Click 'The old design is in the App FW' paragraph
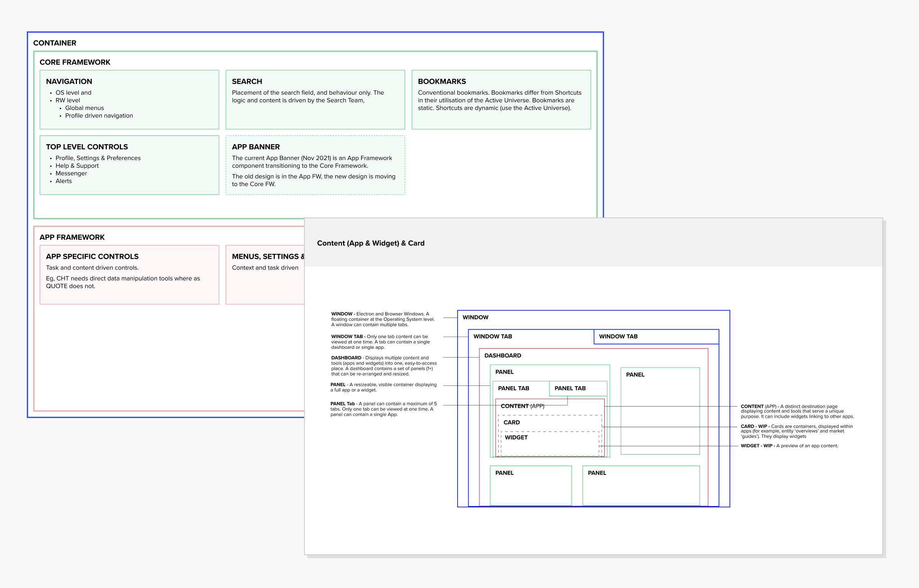Viewport: 919px width, 588px height. (x=314, y=180)
